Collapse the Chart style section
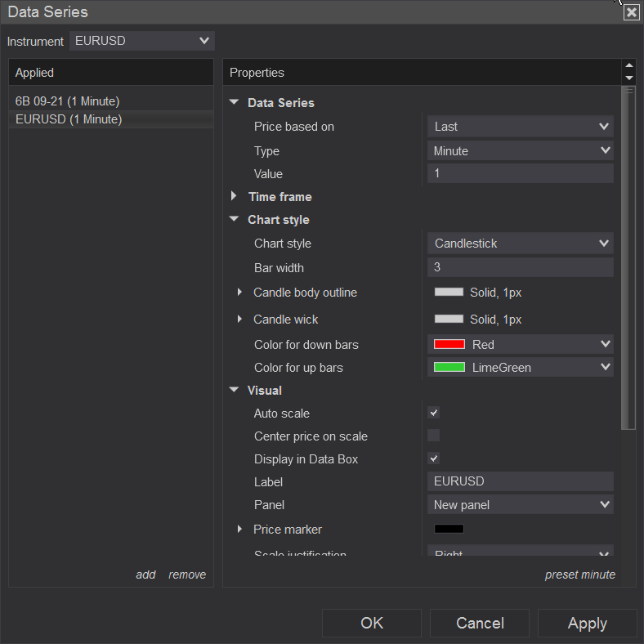Image resolution: width=644 pixels, height=644 pixels. tap(235, 220)
